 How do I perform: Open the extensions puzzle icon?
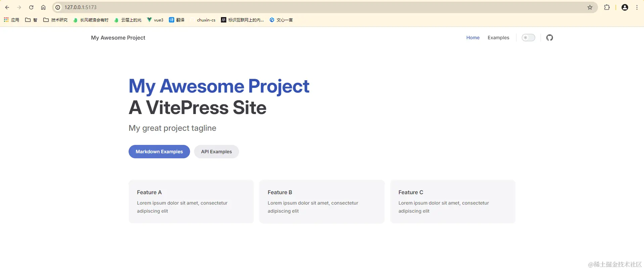coord(607,7)
